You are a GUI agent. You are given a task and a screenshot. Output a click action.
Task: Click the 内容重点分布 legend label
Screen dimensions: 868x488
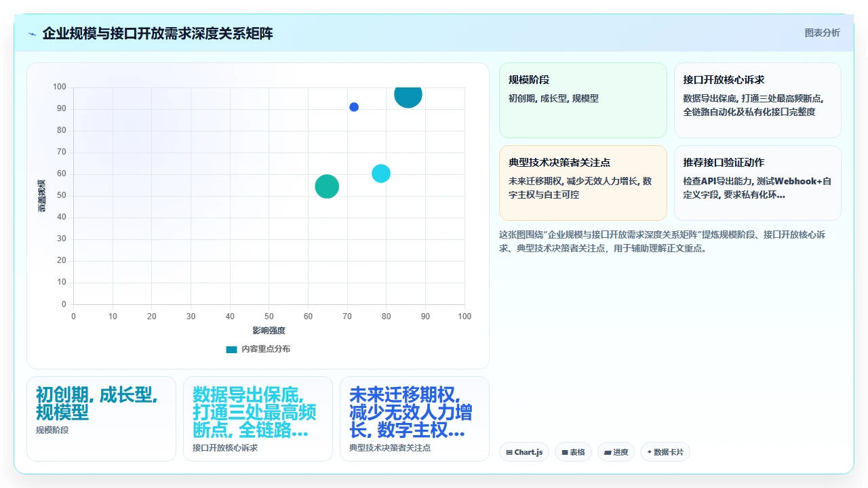tap(266, 349)
